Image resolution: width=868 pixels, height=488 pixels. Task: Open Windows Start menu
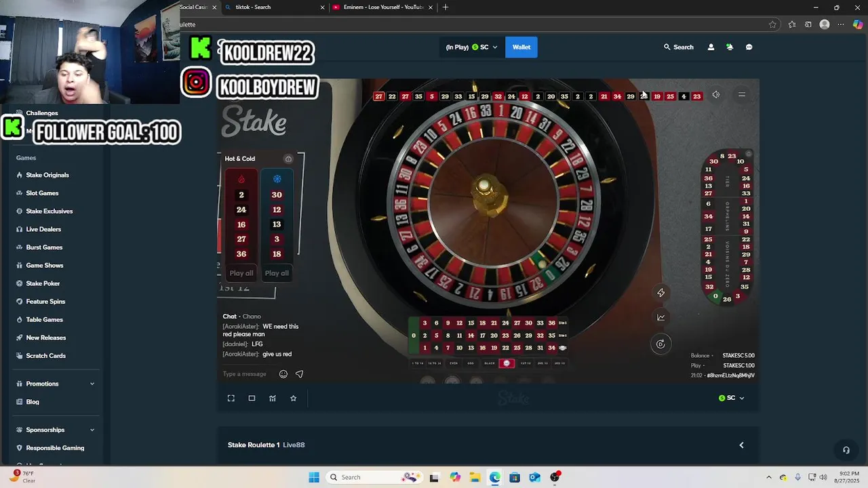314,477
